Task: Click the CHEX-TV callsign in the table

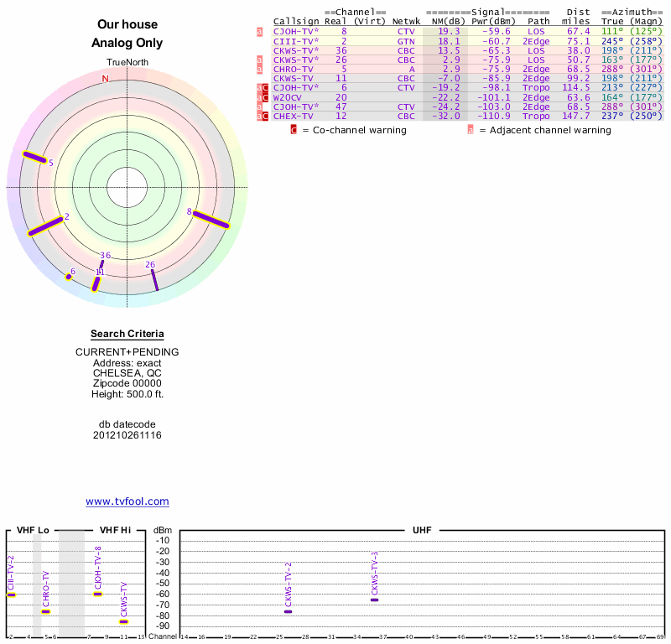Action: (x=292, y=116)
